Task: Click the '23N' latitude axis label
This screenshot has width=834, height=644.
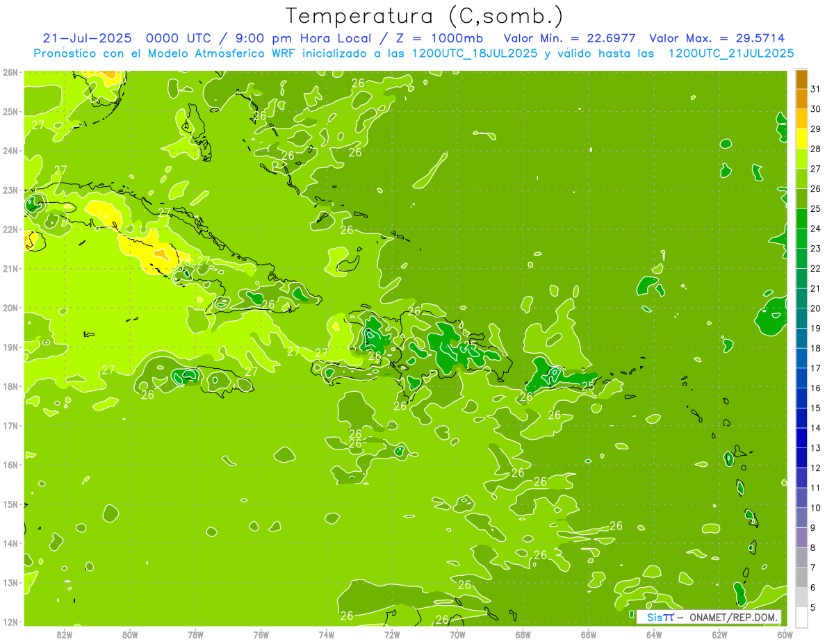Action: coord(10,190)
